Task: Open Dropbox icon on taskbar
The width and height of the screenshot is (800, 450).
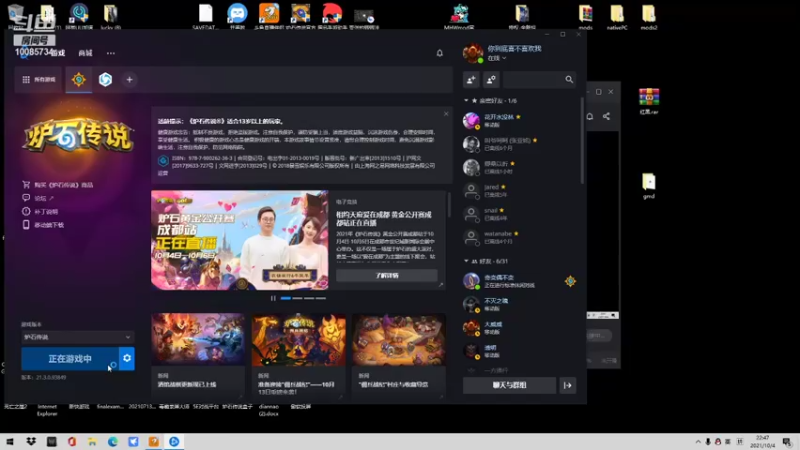Action: [x=31, y=441]
